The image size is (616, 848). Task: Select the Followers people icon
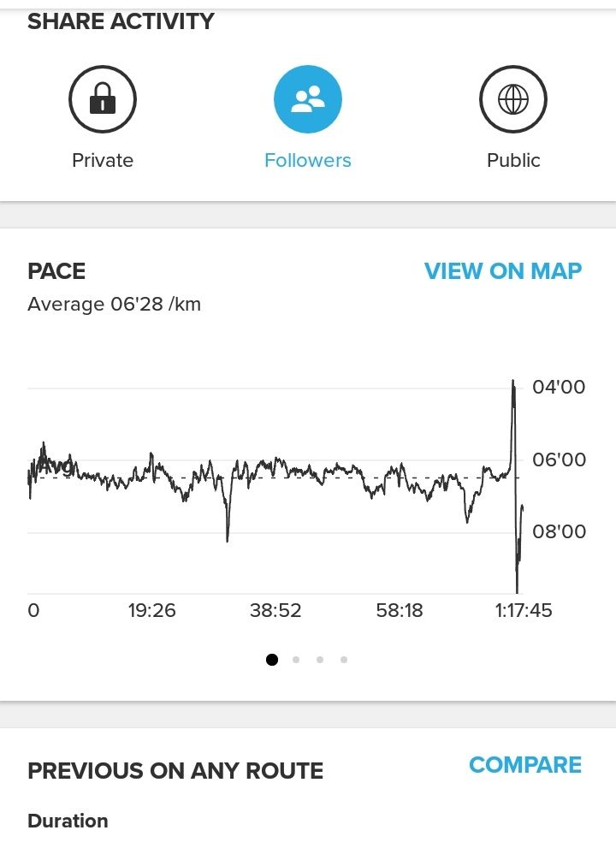point(308,99)
